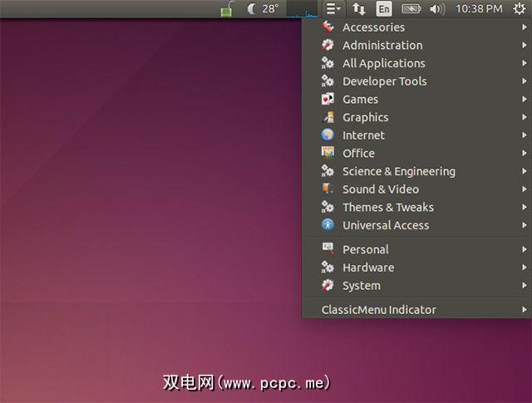Open the En keyboard input indicator
The image size is (532, 403).
click(384, 9)
